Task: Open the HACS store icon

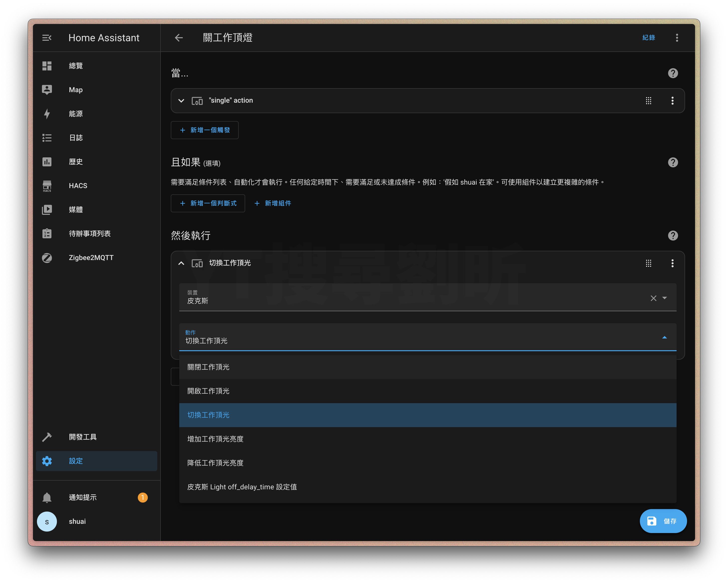Action: (47, 186)
